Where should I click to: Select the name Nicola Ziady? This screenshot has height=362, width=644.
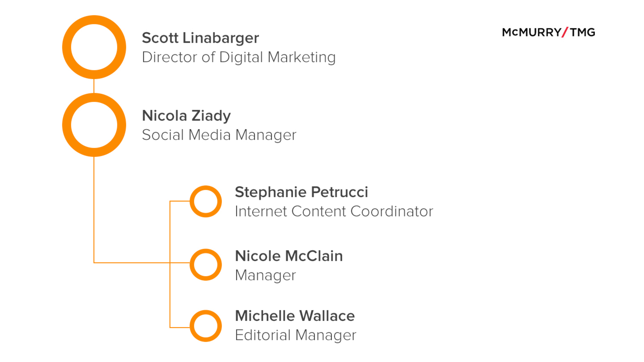tap(186, 116)
